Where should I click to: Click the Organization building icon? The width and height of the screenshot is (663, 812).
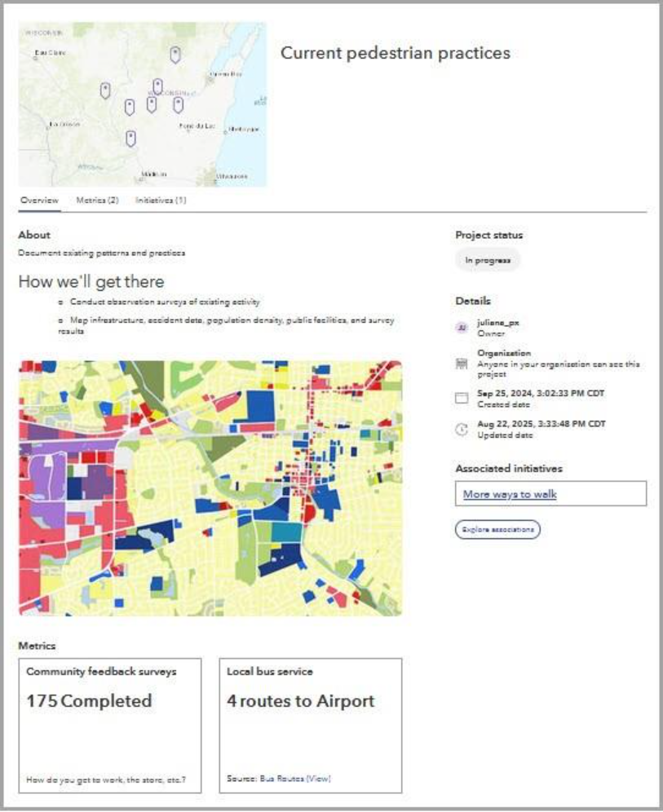(x=462, y=362)
